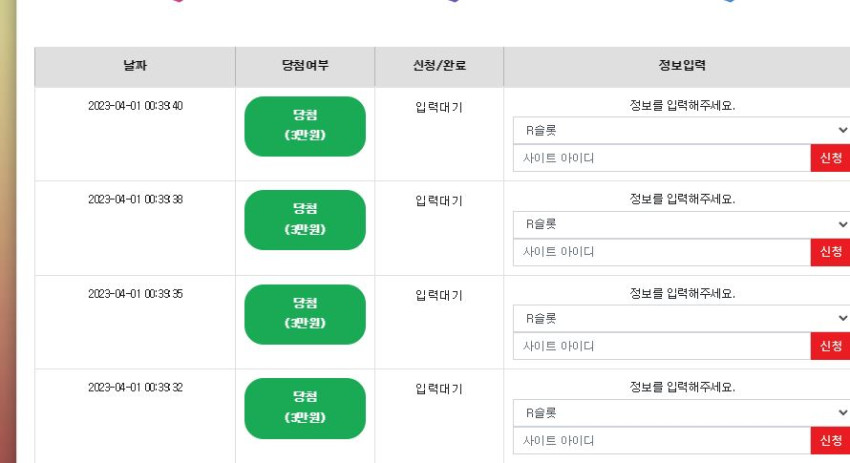
Task: Click the 당첨여부 column header
Action: coord(305,67)
